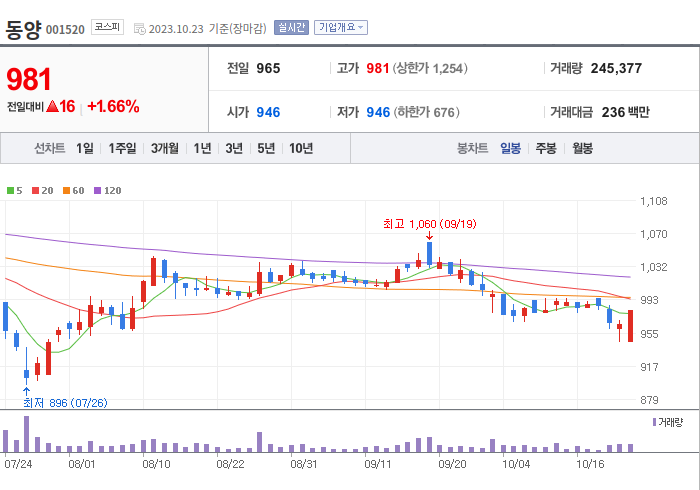
Task: Click the stock code 001520
Action: (65, 30)
